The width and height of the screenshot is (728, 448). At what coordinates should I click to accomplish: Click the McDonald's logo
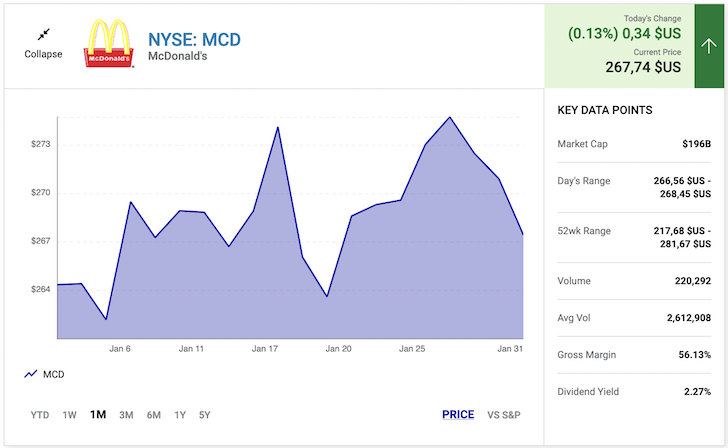109,44
